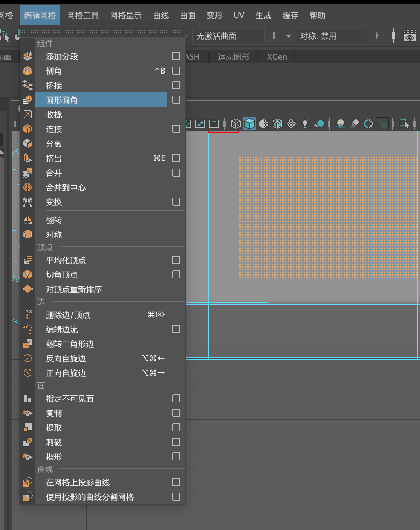Toggle use all lights bulb icon

click(305, 124)
